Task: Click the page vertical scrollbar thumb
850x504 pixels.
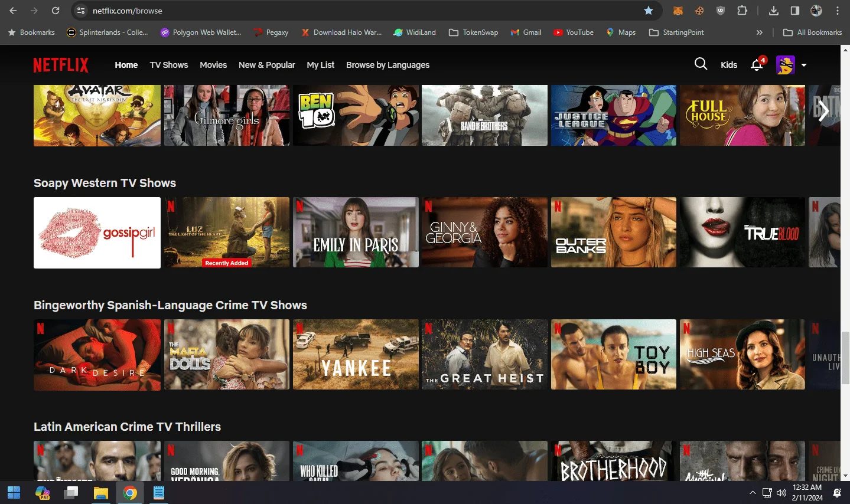Action: [x=845, y=358]
